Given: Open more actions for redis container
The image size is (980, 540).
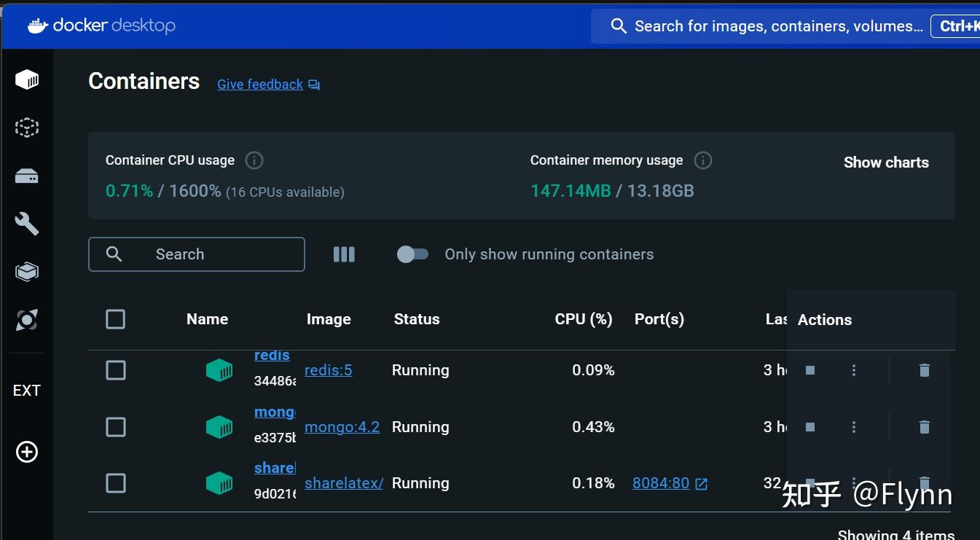Looking at the screenshot, I should pyautogui.click(x=854, y=370).
